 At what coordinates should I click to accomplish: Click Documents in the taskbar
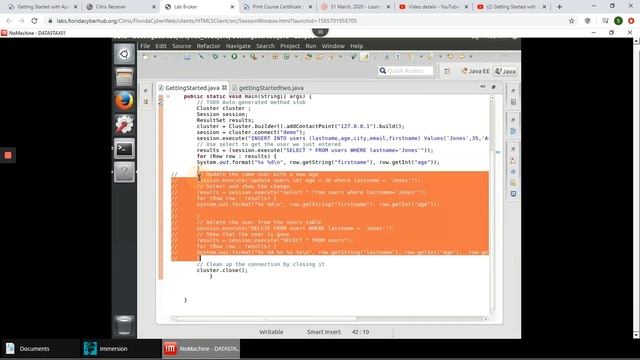[40, 349]
